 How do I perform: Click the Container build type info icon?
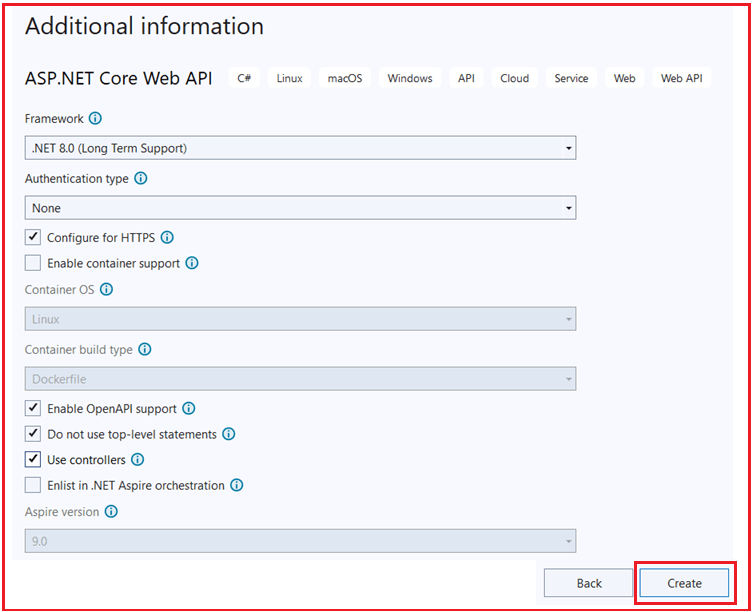[145, 349]
